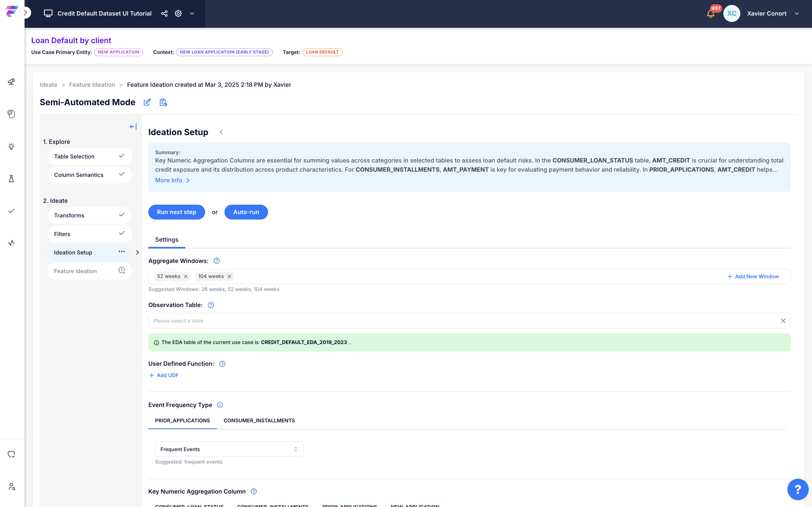The width and height of the screenshot is (812, 507).
Task: Remove the 52 weeks window tag
Action: coord(186,276)
